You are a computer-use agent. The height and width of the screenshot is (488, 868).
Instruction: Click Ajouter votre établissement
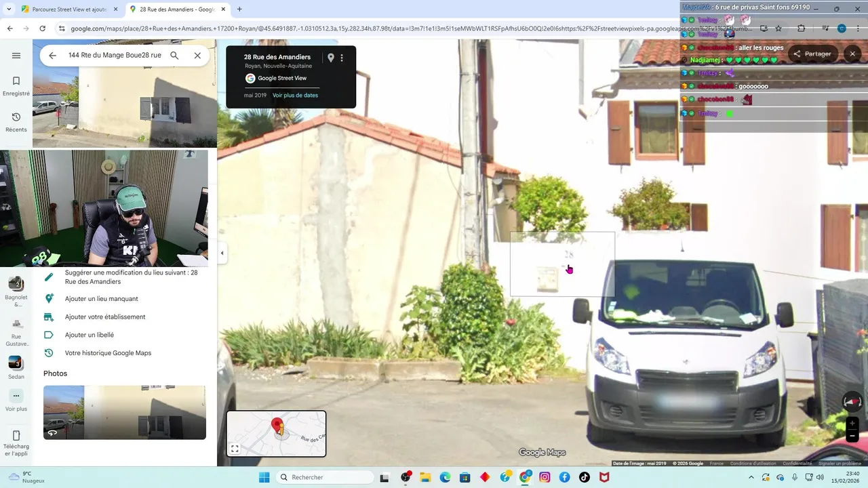click(105, 317)
